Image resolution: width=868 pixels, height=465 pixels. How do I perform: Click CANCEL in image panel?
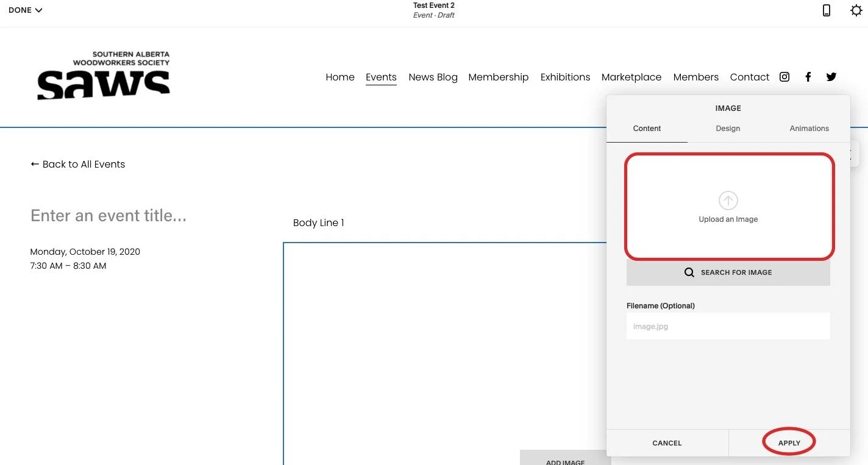[x=667, y=443]
